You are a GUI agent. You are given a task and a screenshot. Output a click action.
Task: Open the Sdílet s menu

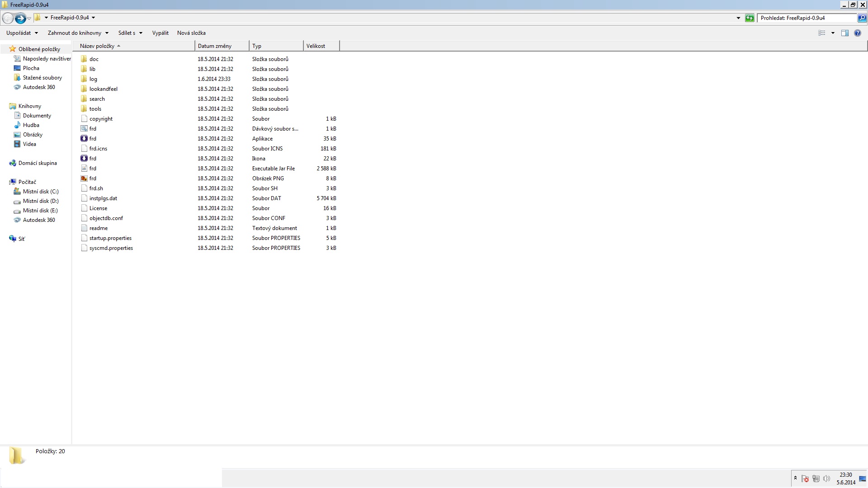[x=130, y=33]
